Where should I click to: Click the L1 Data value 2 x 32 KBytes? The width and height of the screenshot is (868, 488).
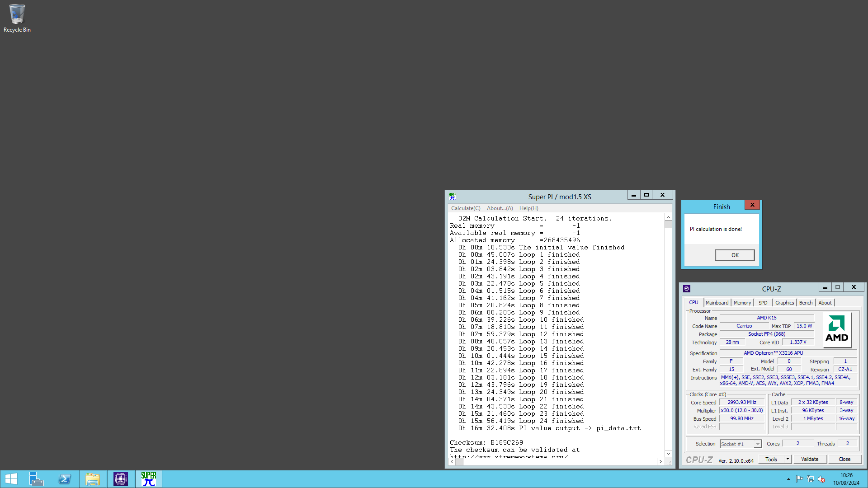point(813,402)
